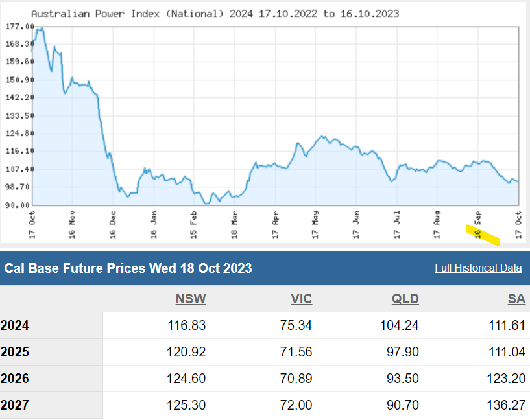Select the QLD column header link
Screen dimensions: 530x420
405,299
